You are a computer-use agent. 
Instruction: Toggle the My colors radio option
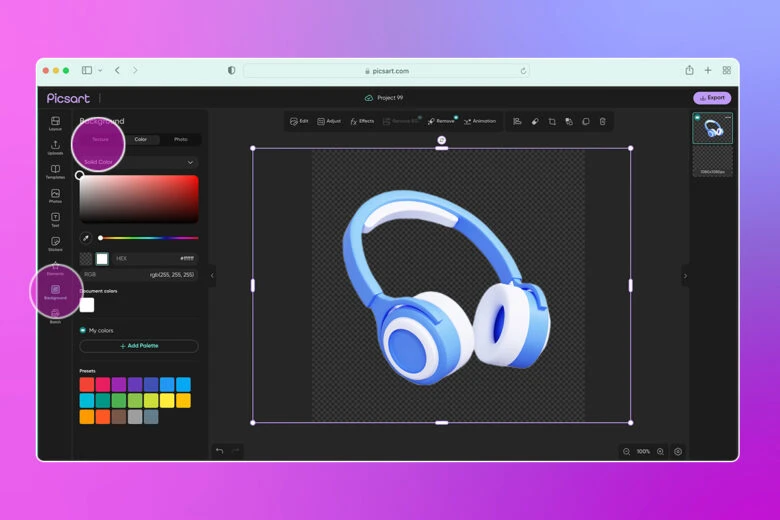83,330
